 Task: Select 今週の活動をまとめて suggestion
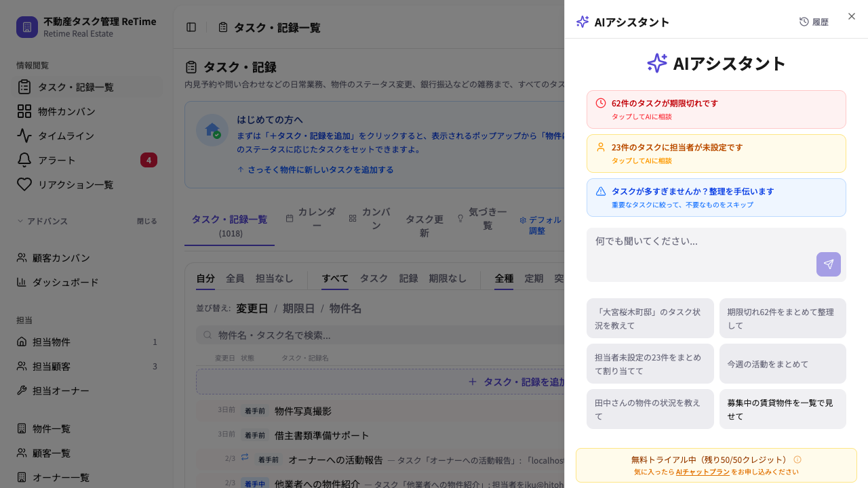[x=783, y=363]
